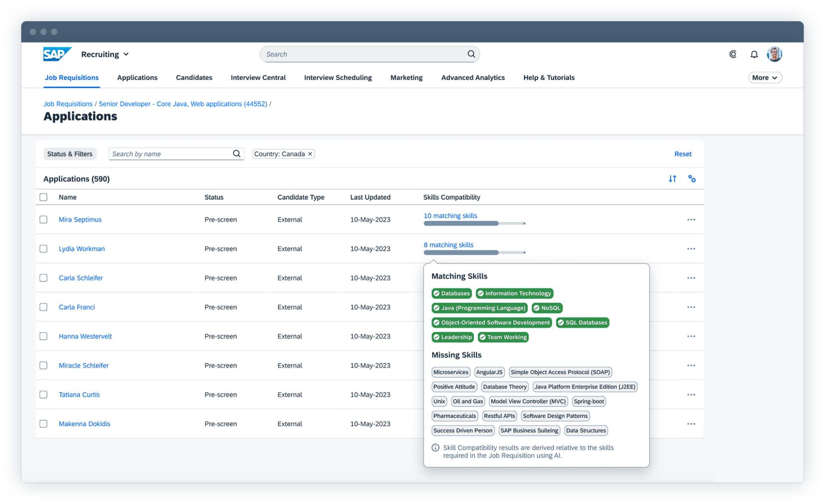
Task: Check the box for Tatiana Curtis
Action: [x=43, y=394]
